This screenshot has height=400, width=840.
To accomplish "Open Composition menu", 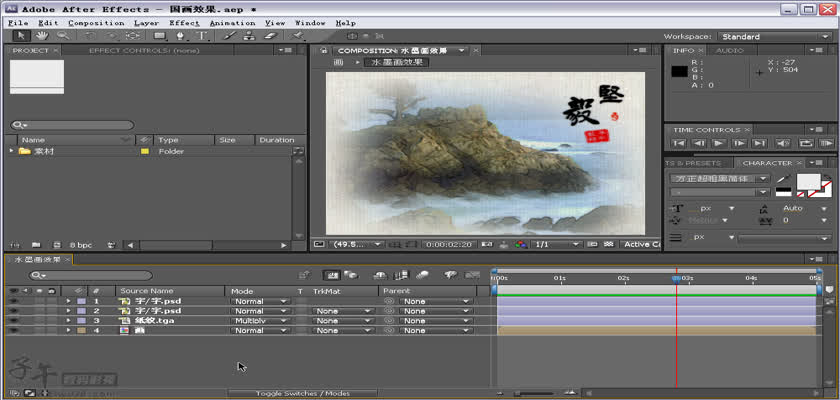I will pos(96,23).
